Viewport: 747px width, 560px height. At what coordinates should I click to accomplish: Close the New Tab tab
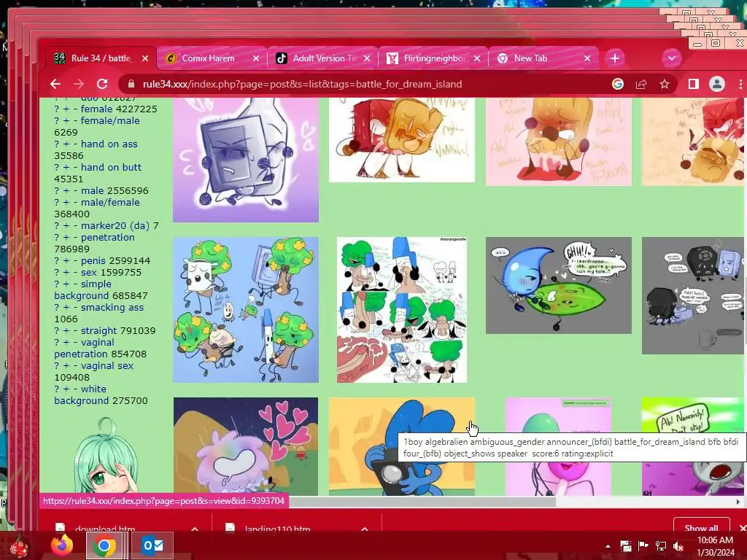tap(587, 58)
